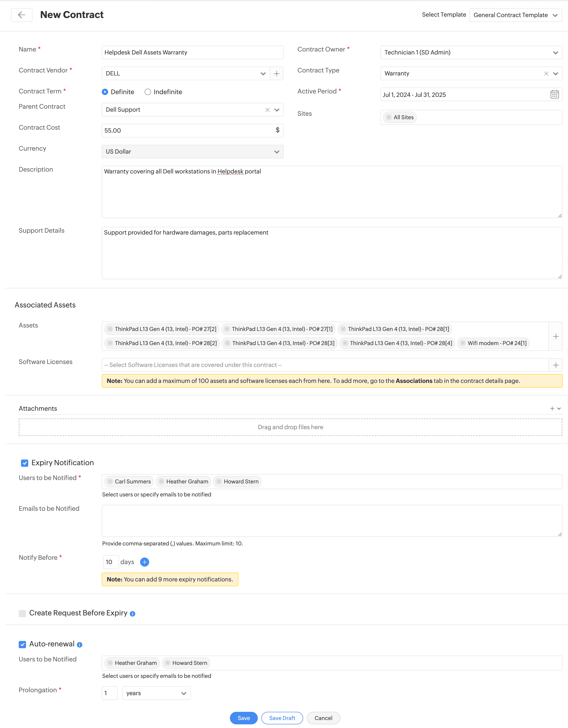Open the Select Template dropdown
This screenshot has height=728, width=568.
coord(515,15)
